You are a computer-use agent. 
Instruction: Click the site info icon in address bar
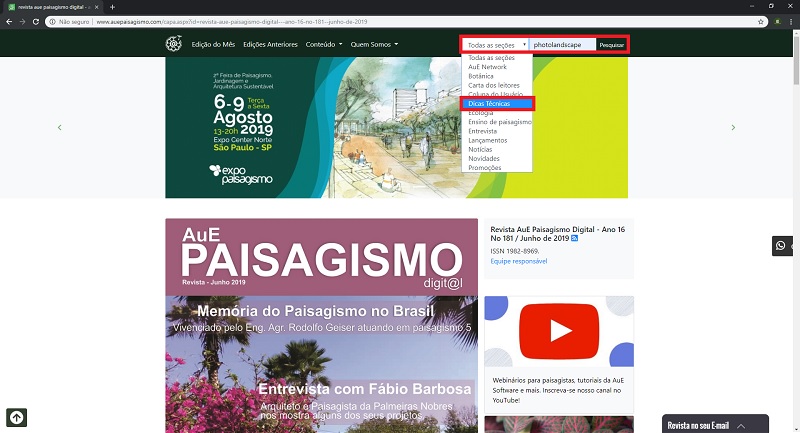click(x=52, y=21)
